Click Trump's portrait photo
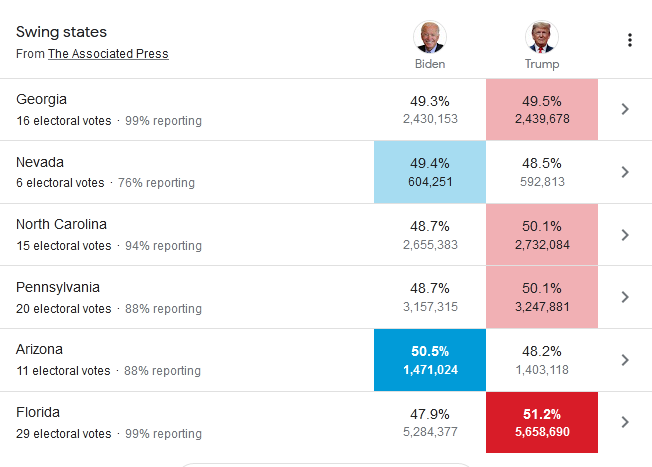 pos(541,36)
